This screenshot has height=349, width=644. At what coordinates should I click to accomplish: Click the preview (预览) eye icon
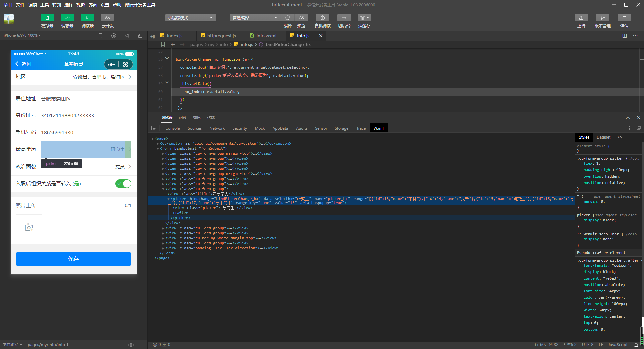pyautogui.click(x=301, y=18)
